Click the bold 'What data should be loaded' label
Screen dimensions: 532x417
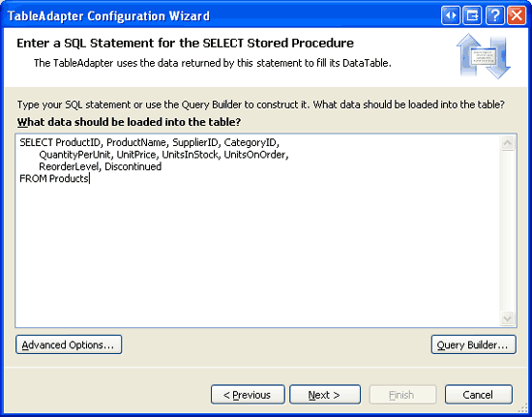point(129,122)
